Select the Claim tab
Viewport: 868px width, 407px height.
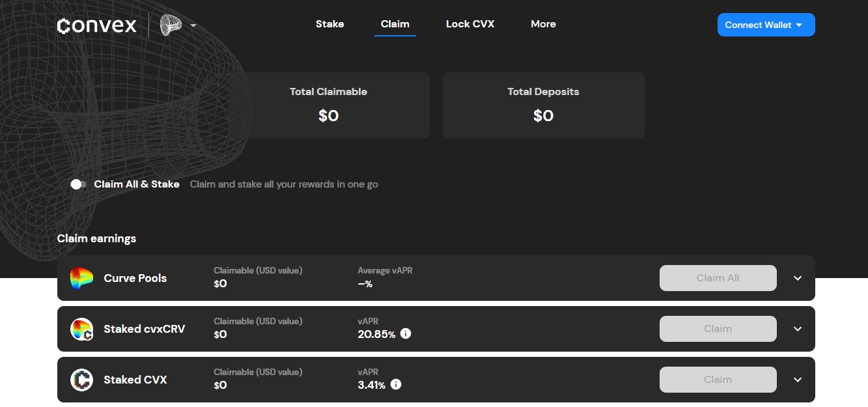(x=395, y=24)
